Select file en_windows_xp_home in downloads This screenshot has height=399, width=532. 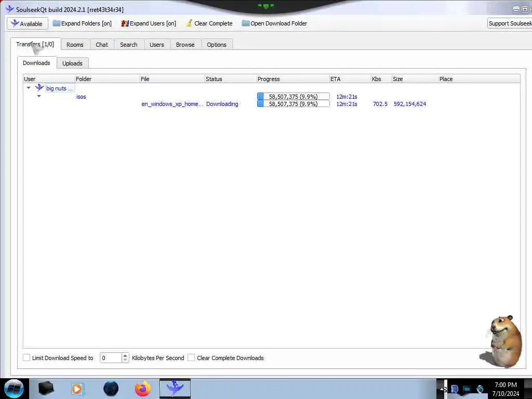click(x=172, y=104)
